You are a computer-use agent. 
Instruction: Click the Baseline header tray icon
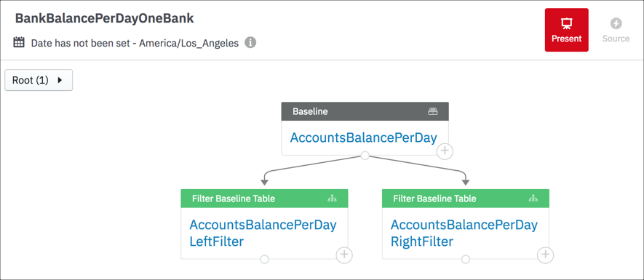click(x=433, y=111)
